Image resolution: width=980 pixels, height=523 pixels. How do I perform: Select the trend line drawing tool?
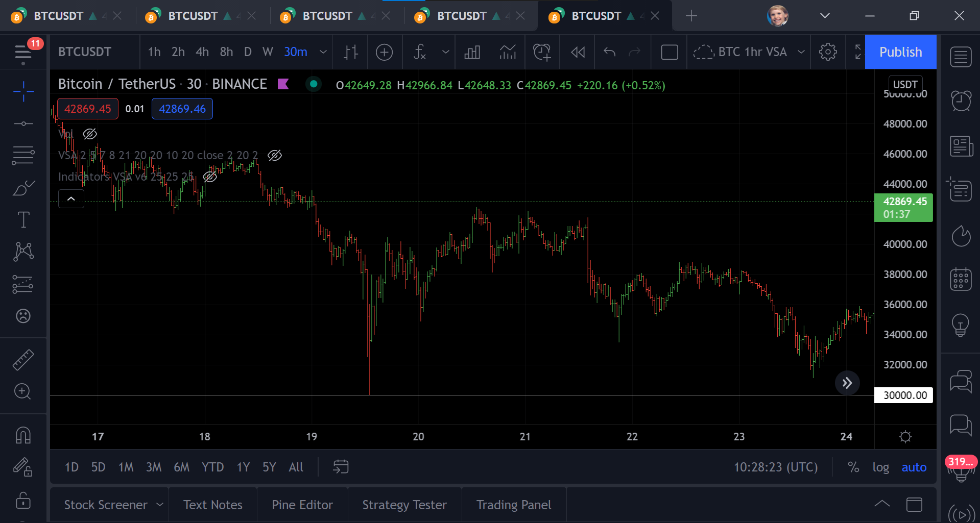click(23, 123)
